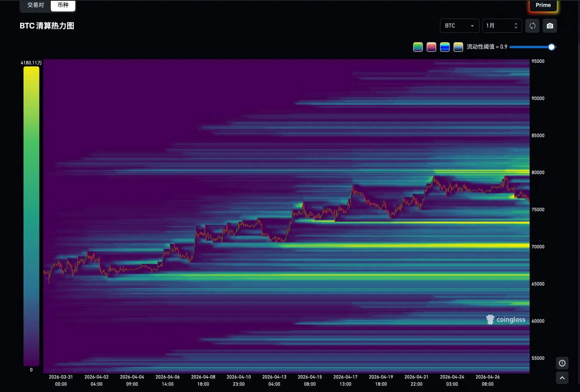
Task: Click the 2026-04-08 date axis label
Action: click(x=203, y=380)
